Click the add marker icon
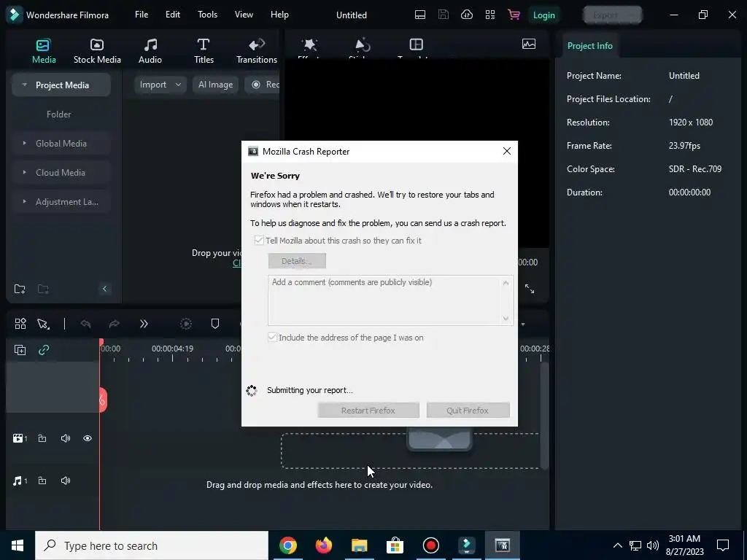This screenshot has width=747, height=560. [x=215, y=324]
